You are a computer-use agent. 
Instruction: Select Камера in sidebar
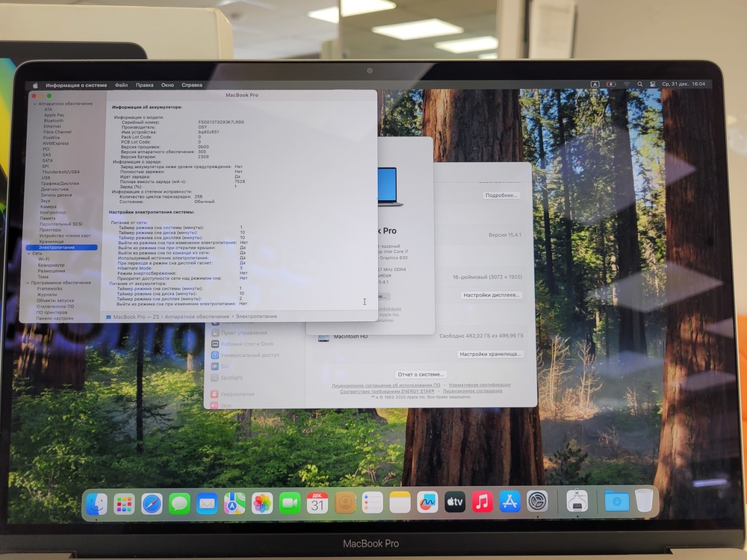pyautogui.click(x=48, y=207)
